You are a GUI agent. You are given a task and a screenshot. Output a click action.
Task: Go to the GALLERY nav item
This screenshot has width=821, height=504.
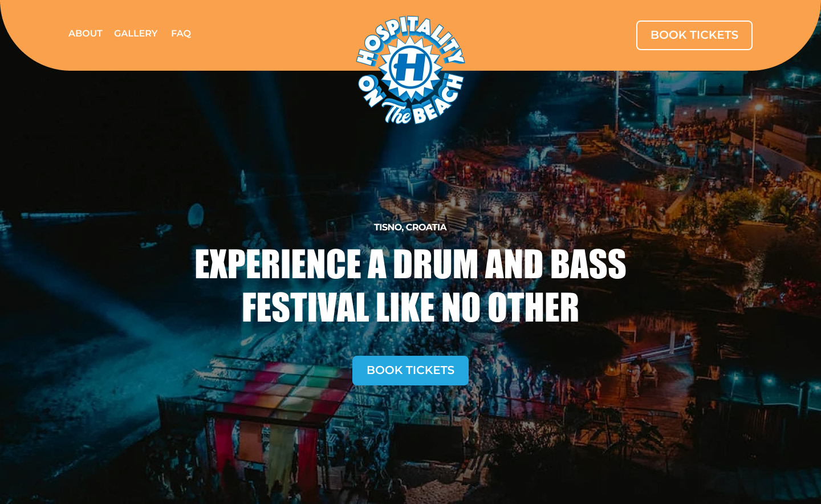click(136, 34)
